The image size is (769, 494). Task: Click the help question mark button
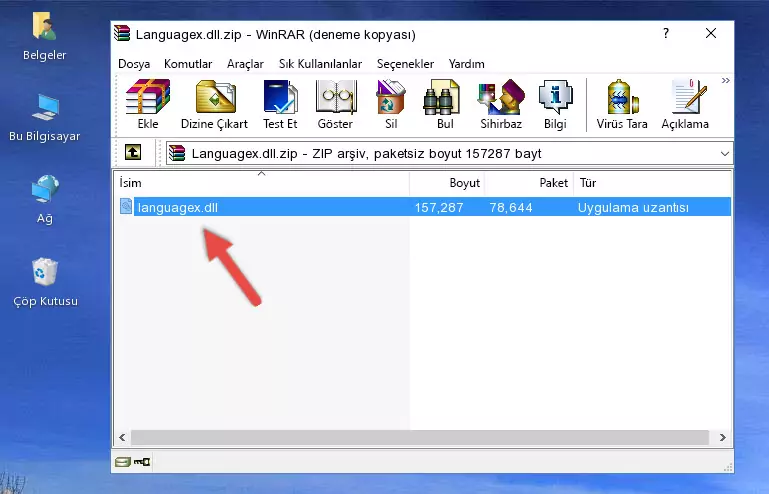[x=666, y=33]
